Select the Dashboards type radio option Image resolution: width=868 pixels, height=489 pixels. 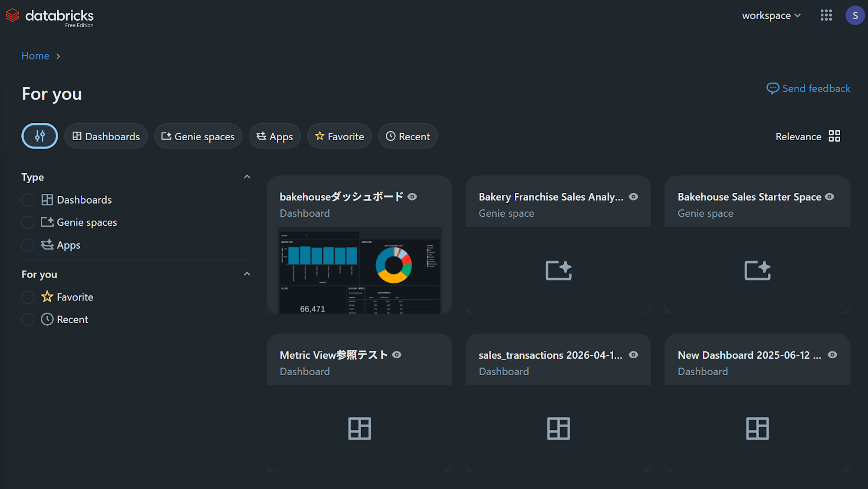click(x=28, y=200)
